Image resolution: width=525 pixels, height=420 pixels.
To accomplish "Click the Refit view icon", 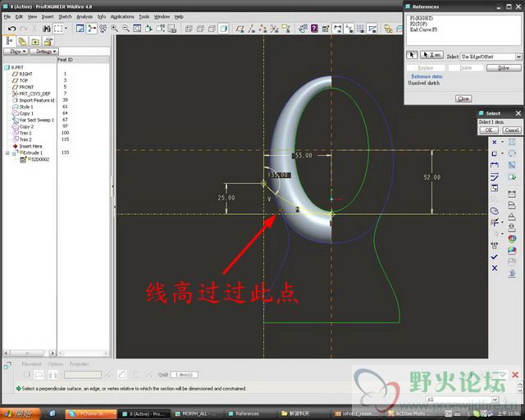I will (x=137, y=29).
